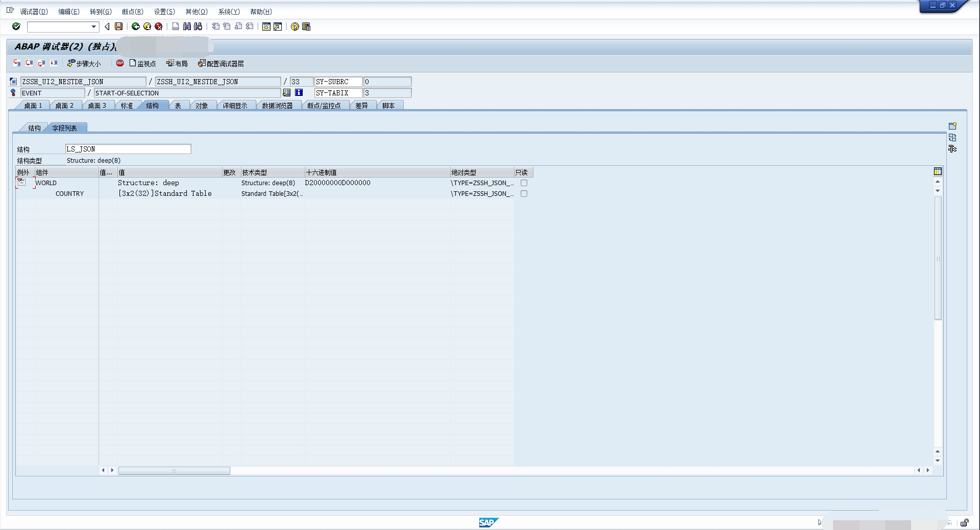This screenshot has height=530, width=980.
Task: Click the New Tool icon on right edge
Action: (x=952, y=126)
